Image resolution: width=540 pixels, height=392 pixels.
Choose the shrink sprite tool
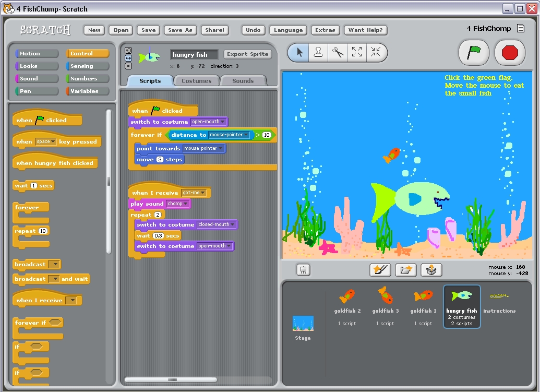pos(377,53)
